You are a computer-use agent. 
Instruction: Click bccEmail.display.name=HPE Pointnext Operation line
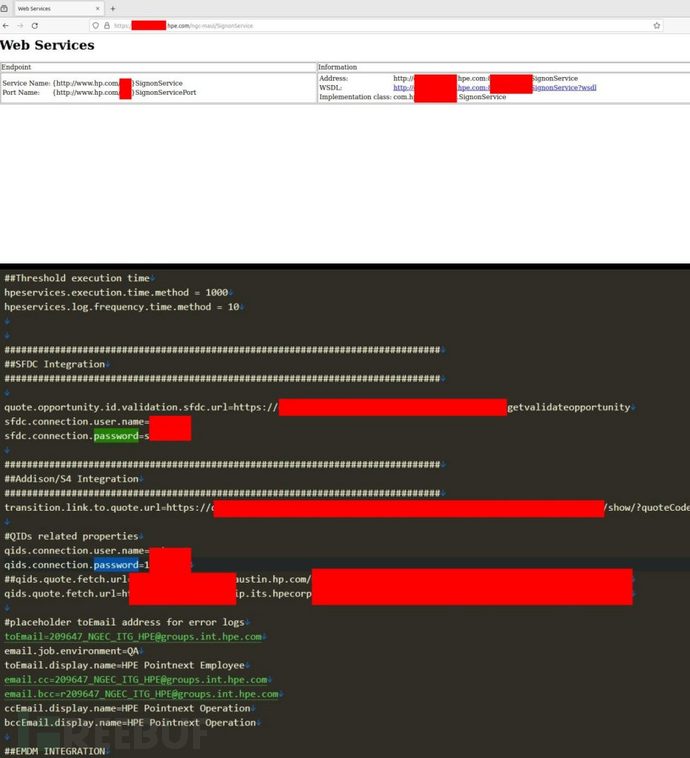click(132, 723)
